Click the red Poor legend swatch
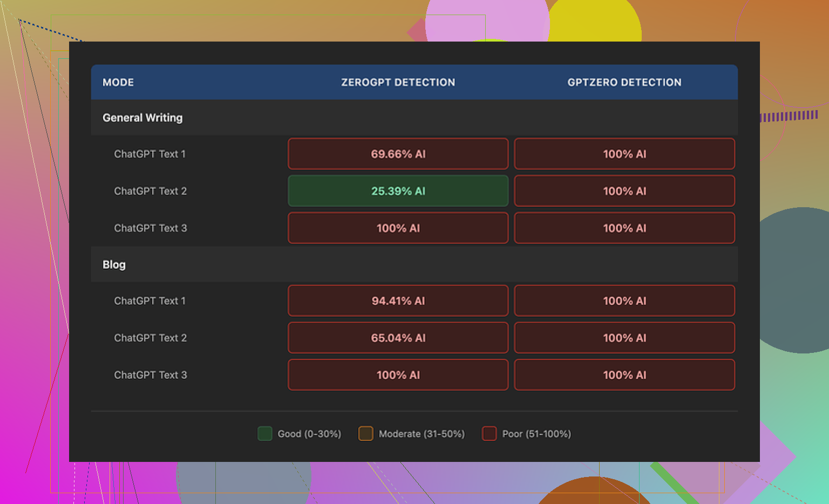 click(x=489, y=433)
